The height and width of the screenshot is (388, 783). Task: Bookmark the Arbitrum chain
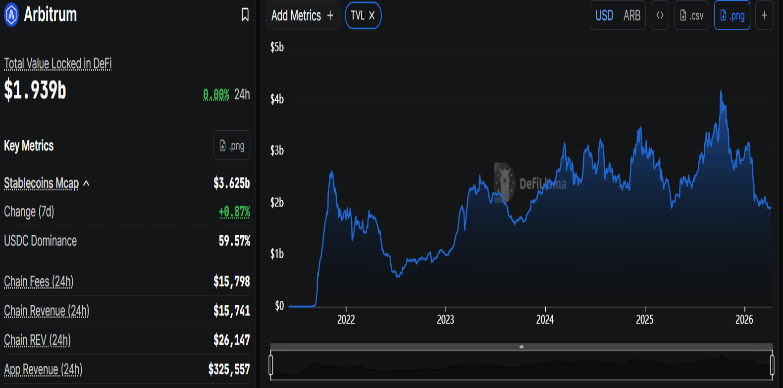[x=245, y=15]
